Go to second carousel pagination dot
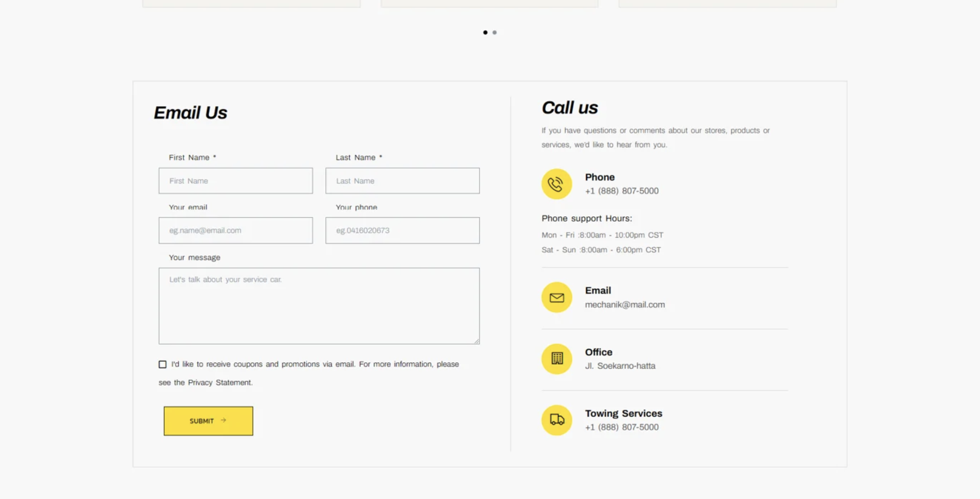Screen dimensions: 980x499 pyautogui.click(x=495, y=33)
